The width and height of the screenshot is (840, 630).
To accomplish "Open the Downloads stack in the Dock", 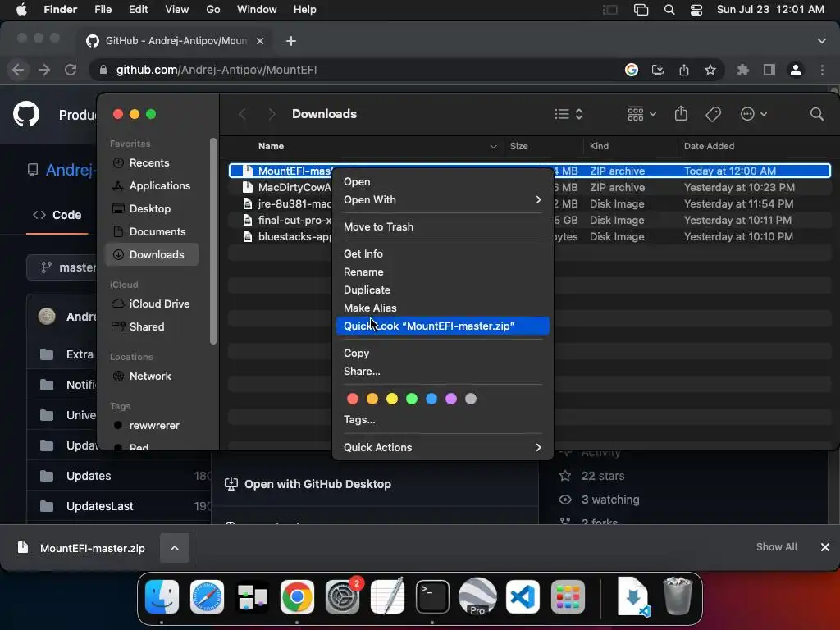I will [632, 596].
